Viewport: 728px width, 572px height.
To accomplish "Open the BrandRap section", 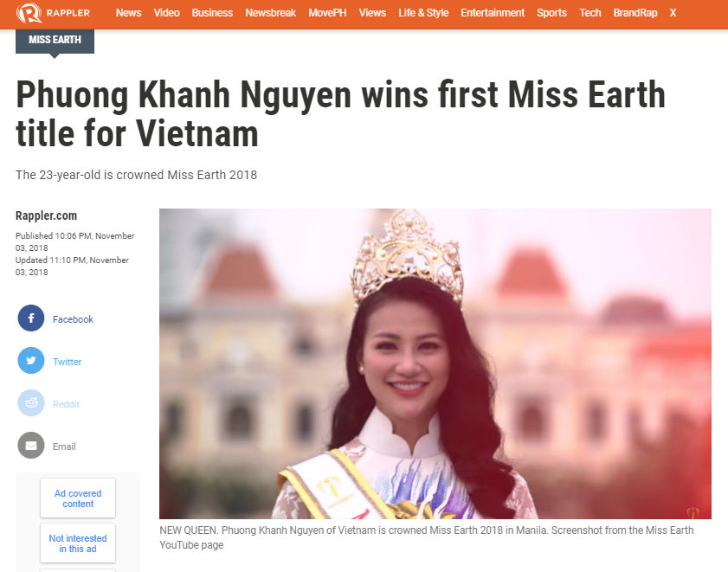I will tap(635, 13).
